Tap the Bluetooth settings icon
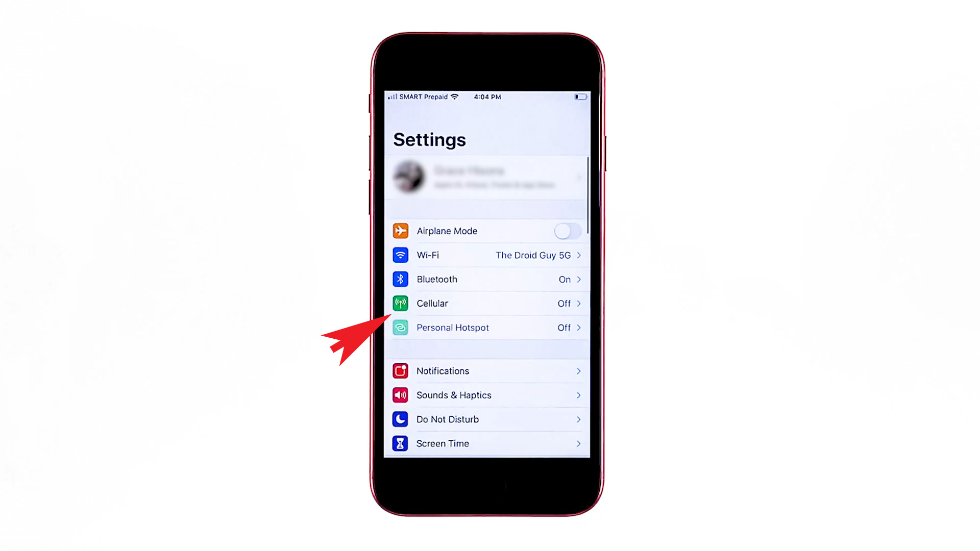This screenshot has width=980, height=551. 401,279
